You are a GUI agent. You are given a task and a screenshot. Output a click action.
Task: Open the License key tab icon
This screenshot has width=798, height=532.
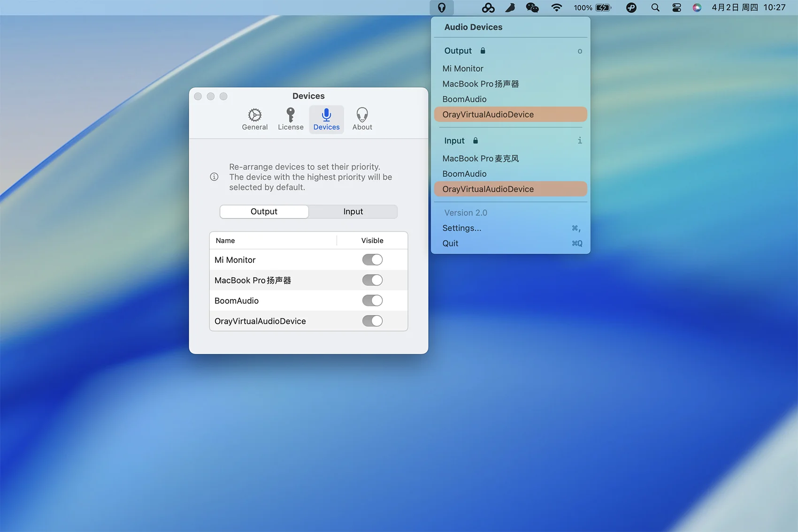tap(291, 115)
